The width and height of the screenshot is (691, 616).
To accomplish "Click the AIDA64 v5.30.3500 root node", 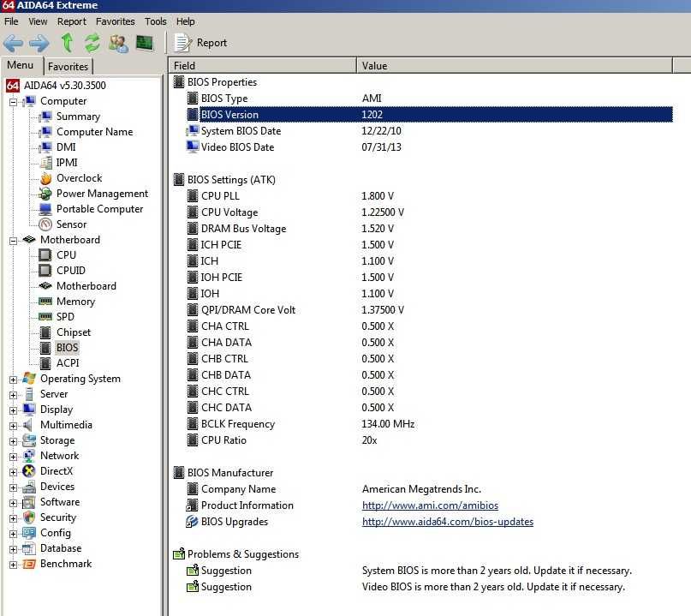I will [65, 86].
